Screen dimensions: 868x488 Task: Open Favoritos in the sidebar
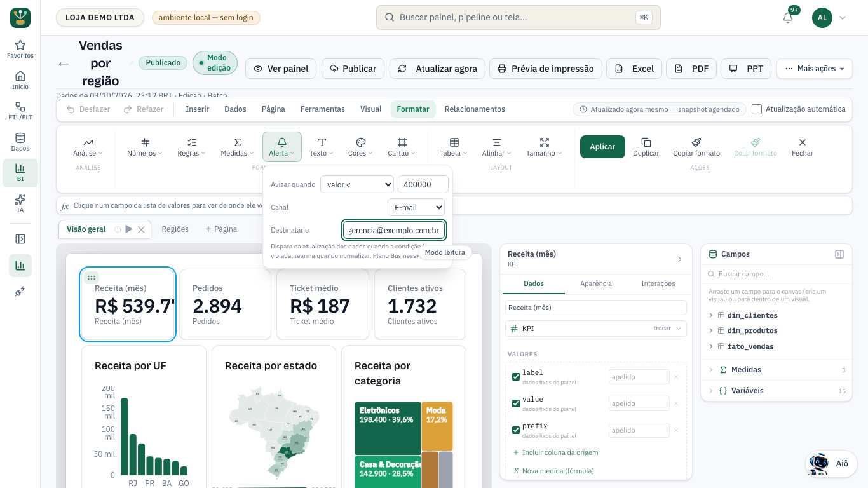tap(20, 50)
